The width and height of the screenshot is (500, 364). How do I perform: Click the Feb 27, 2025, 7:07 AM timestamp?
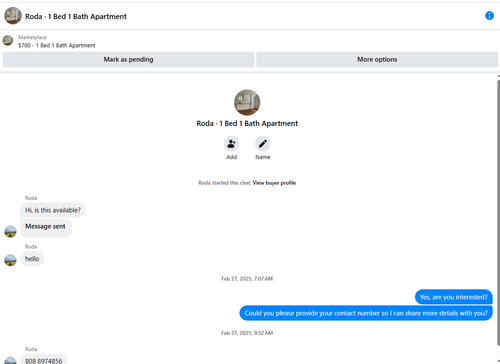coord(247,279)
